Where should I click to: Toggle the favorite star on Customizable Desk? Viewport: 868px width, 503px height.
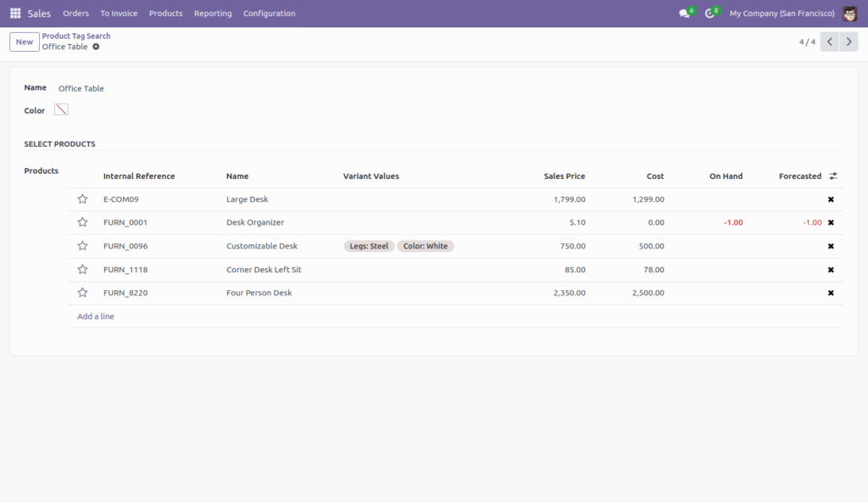(x=82, y=246)
